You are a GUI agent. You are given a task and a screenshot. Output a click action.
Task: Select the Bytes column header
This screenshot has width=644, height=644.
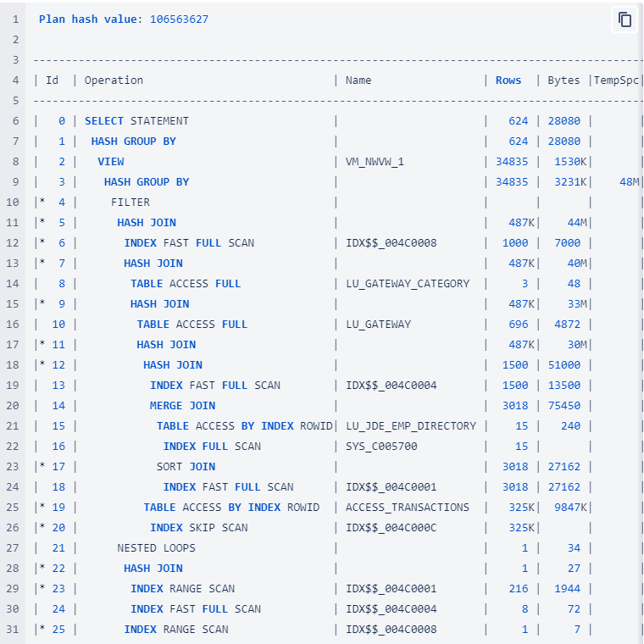point(563,80)
